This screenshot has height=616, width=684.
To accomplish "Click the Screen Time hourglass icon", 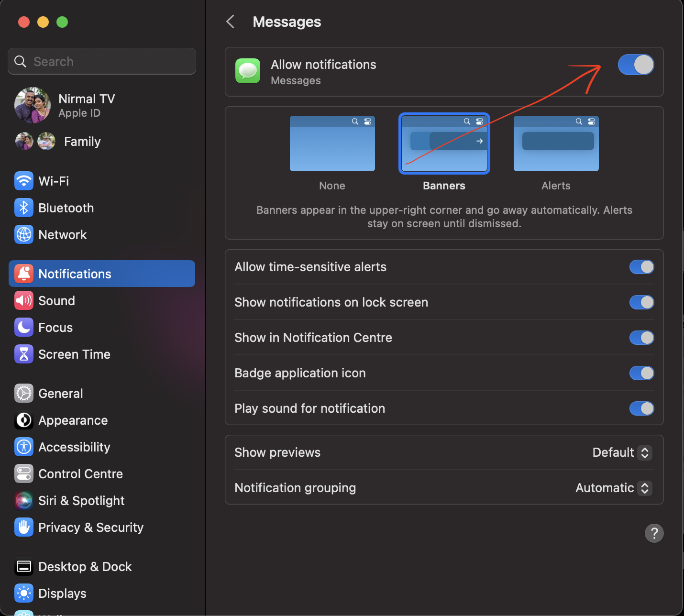I will coord(24,354).
